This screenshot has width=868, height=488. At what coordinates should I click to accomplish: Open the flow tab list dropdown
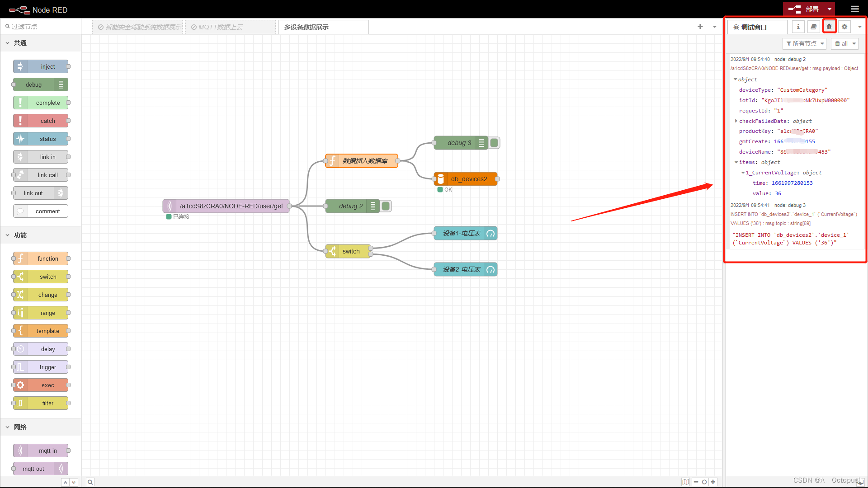(715, 27)
